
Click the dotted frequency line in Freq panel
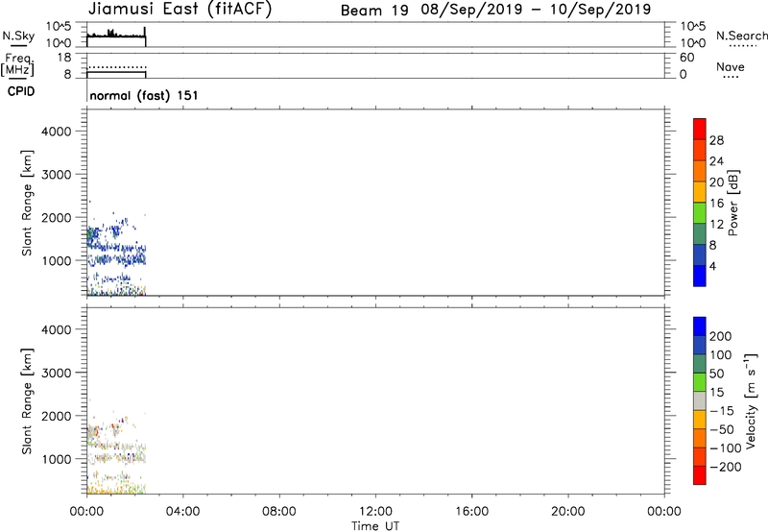tap(116, 67)
